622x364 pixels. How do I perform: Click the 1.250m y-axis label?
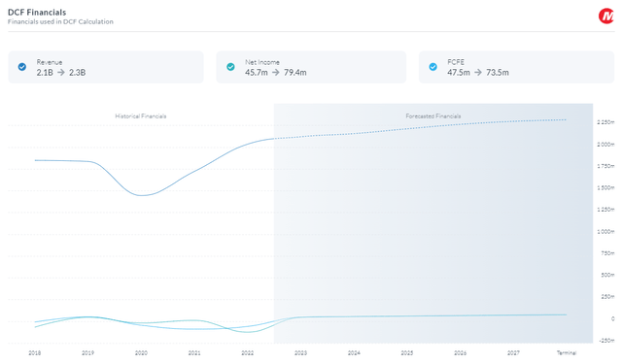pos(605,210)
